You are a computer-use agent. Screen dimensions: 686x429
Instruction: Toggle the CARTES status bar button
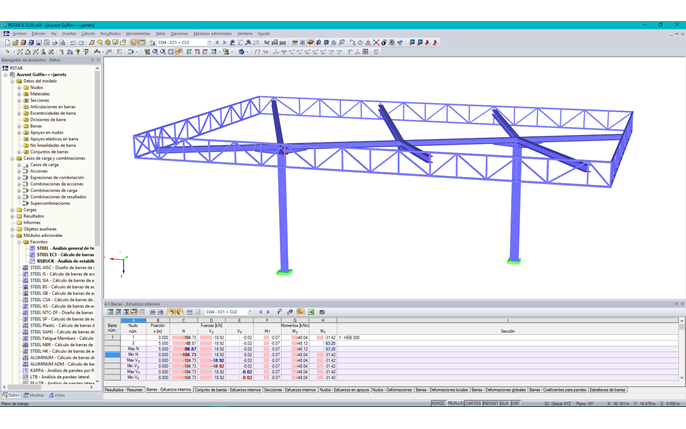point(473,403)
